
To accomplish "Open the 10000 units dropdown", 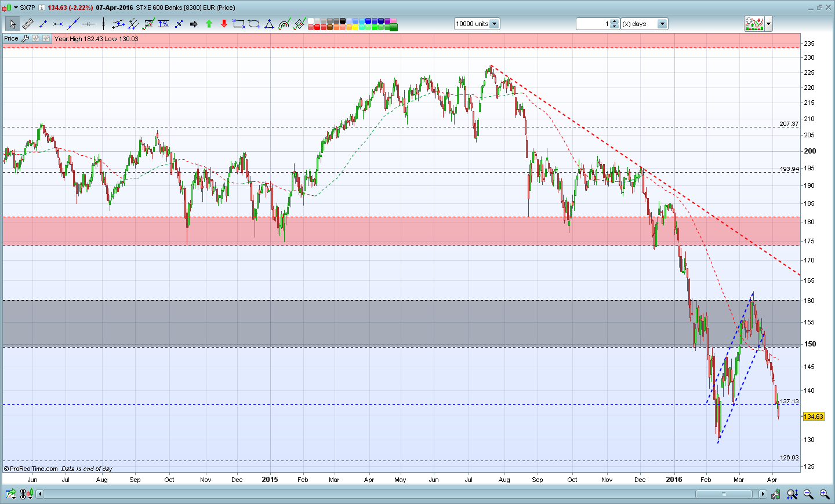I will click(x=494, y=24).
